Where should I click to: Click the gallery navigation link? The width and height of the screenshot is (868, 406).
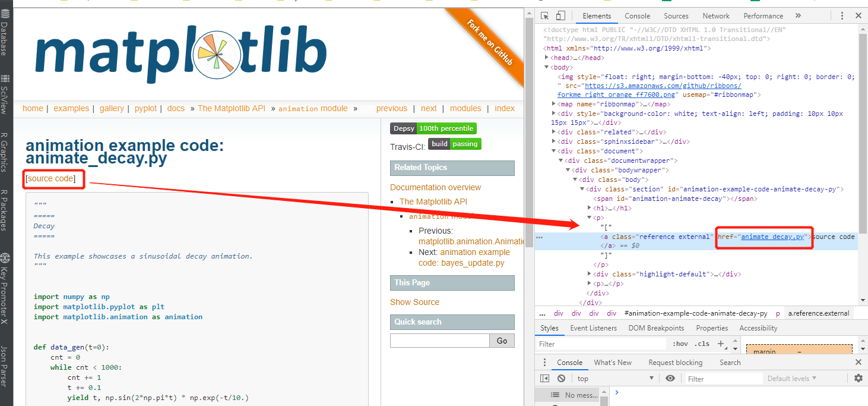pos(112,108)
